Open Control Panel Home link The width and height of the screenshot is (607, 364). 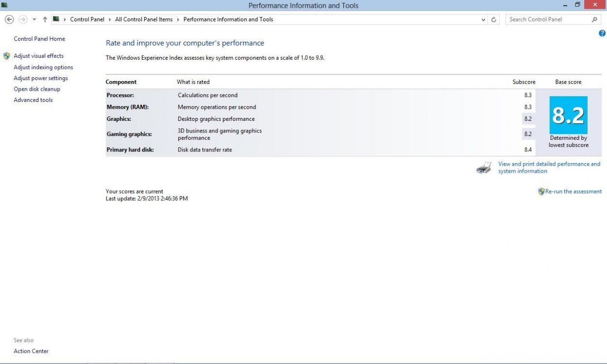tap(39, 39)
